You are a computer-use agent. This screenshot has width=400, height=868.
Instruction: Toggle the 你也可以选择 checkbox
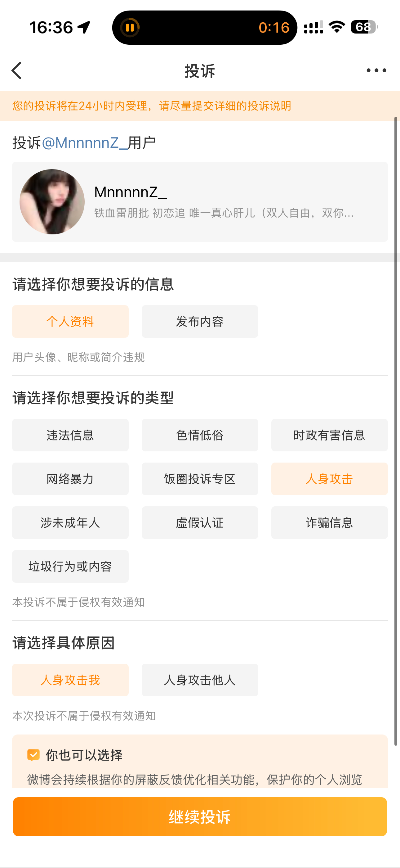pyautogui.click(x=34, y=755)
